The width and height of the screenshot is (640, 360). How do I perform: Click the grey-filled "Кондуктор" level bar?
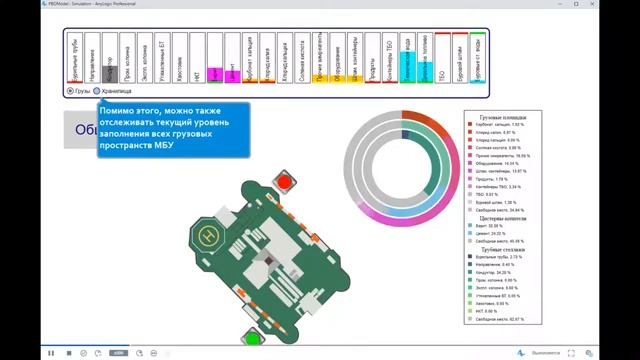pos(110,58)
